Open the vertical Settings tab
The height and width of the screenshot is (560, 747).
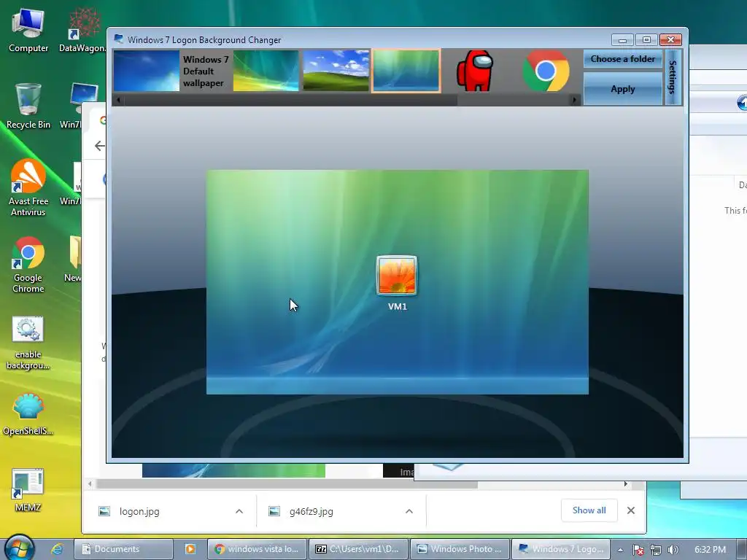tap(673, 77)
